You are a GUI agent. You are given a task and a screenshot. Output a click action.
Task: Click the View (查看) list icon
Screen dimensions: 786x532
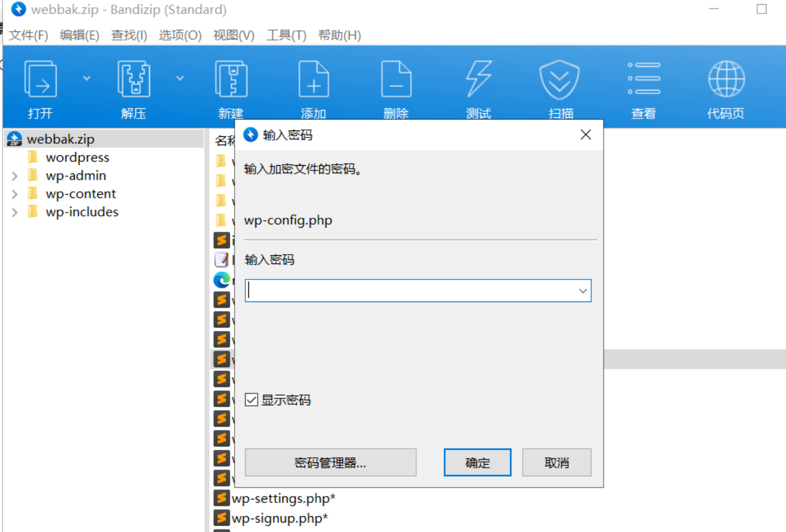(x=643, y=79)
